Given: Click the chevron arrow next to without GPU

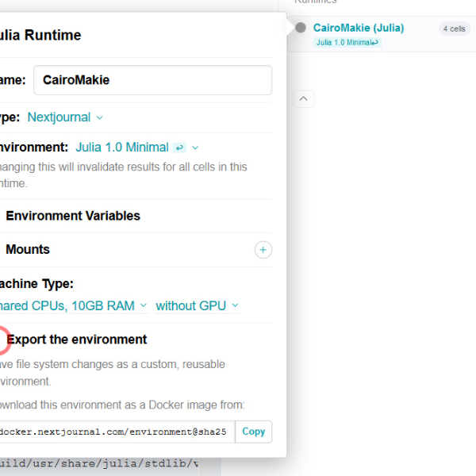Looking at the screenshot, I should tap(236, 305).
